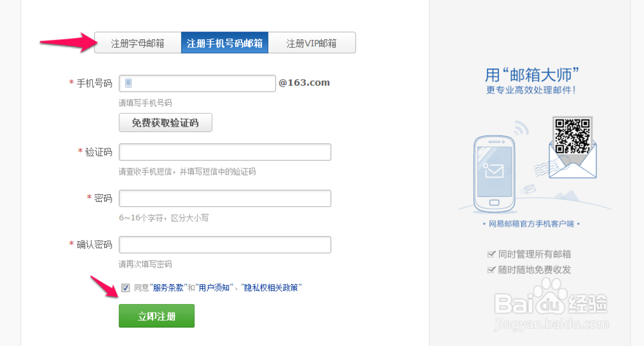Select the 注册手机号码邮箱 tab
The image size is (644, 346).
point(225,42)
